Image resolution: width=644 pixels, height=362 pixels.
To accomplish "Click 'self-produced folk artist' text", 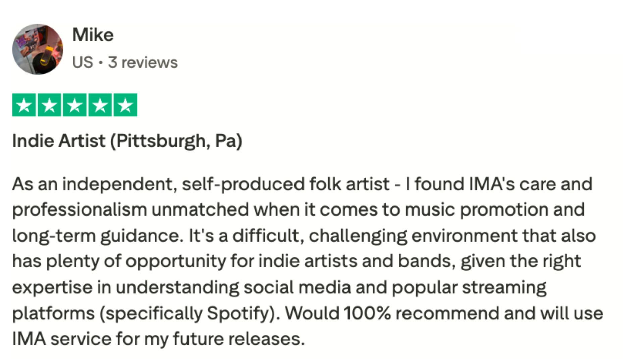I will pos(286,185).
